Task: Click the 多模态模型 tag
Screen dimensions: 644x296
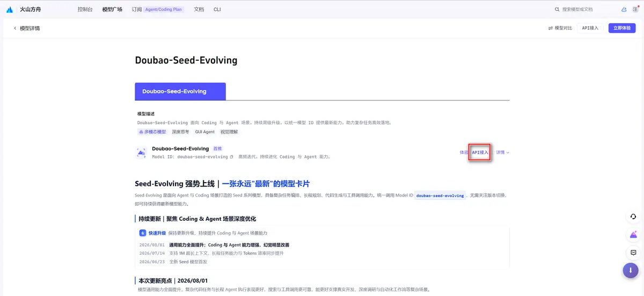Action: pyautogui.click(x=152, y=132)
